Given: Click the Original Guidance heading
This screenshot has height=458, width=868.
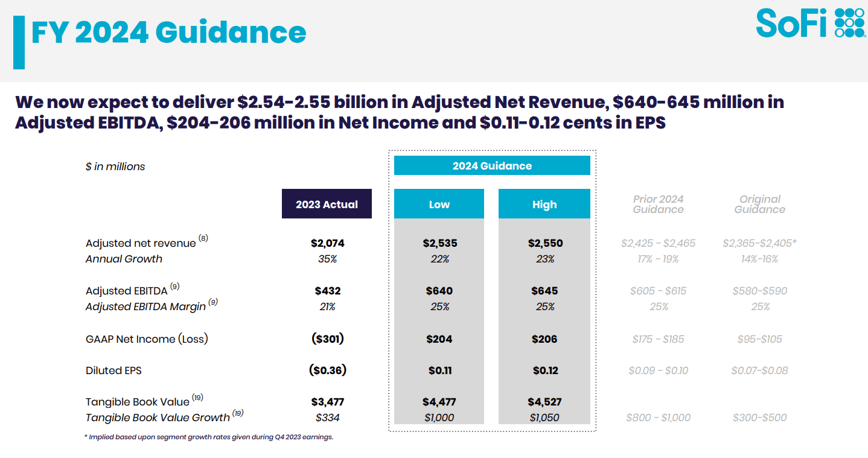Looking at the screenshot, I should tap(760, 204).
